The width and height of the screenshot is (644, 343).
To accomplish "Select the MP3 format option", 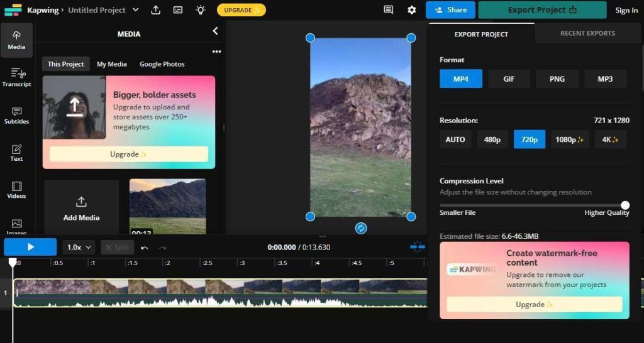I will (605, 79).
